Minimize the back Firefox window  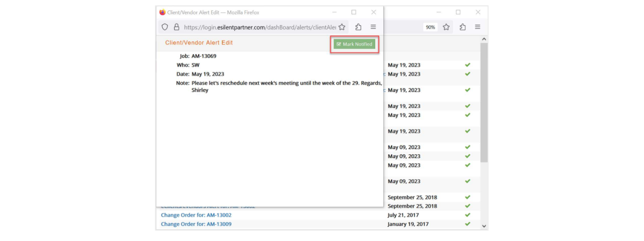coord(439,12)
